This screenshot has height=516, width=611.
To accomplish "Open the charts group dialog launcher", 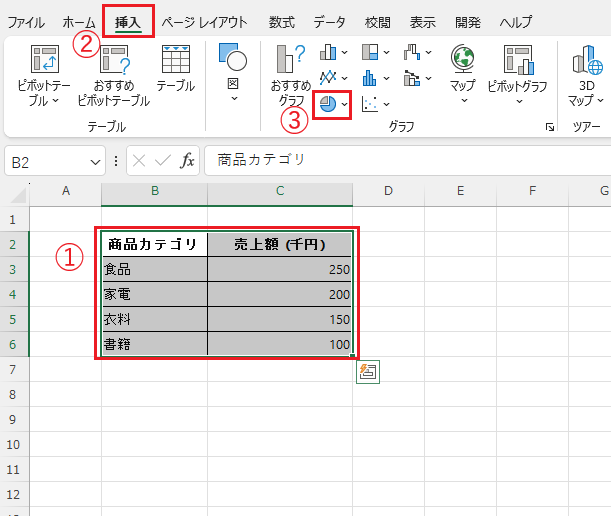I will click(x=550, y=127).
